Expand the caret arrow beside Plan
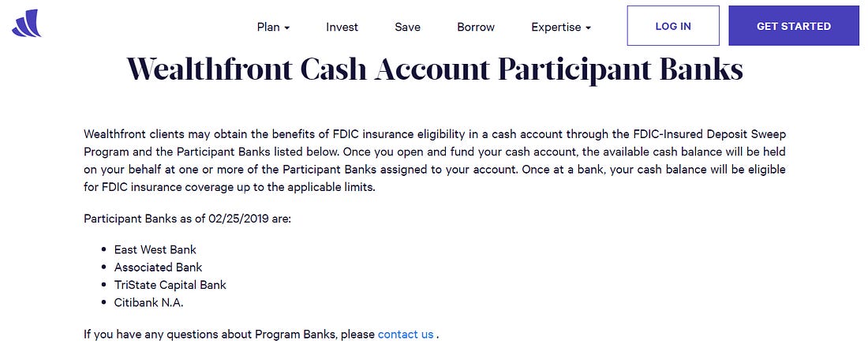The image size is (868, 348). pyautogui.click(x=287, y=28)
